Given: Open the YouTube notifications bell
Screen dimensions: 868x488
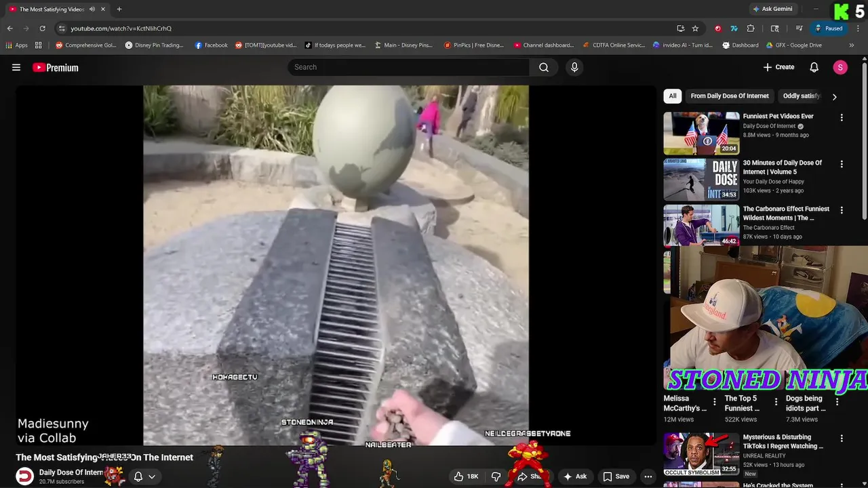Looking at the screenshot, I should [x=814, y=67].
